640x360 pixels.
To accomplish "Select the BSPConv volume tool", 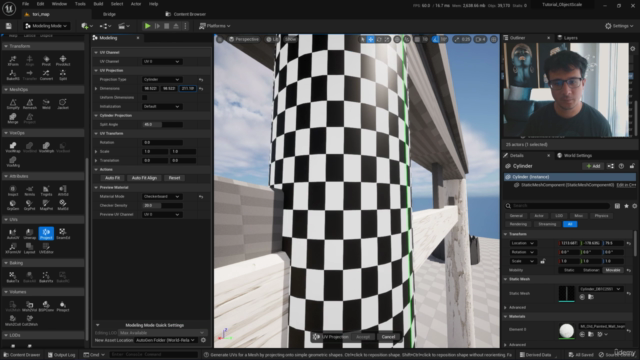I will [46, 307].
